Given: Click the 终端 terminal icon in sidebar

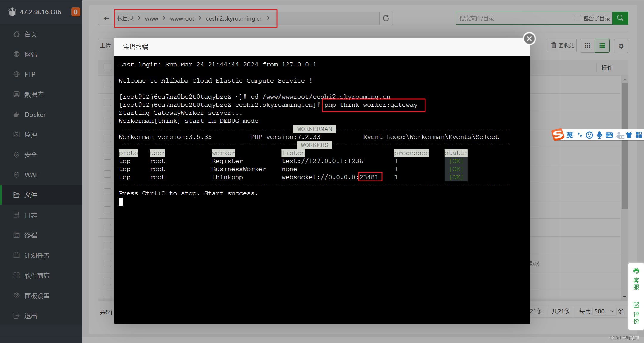Looking at the screenshot, I should pos(17,235).
